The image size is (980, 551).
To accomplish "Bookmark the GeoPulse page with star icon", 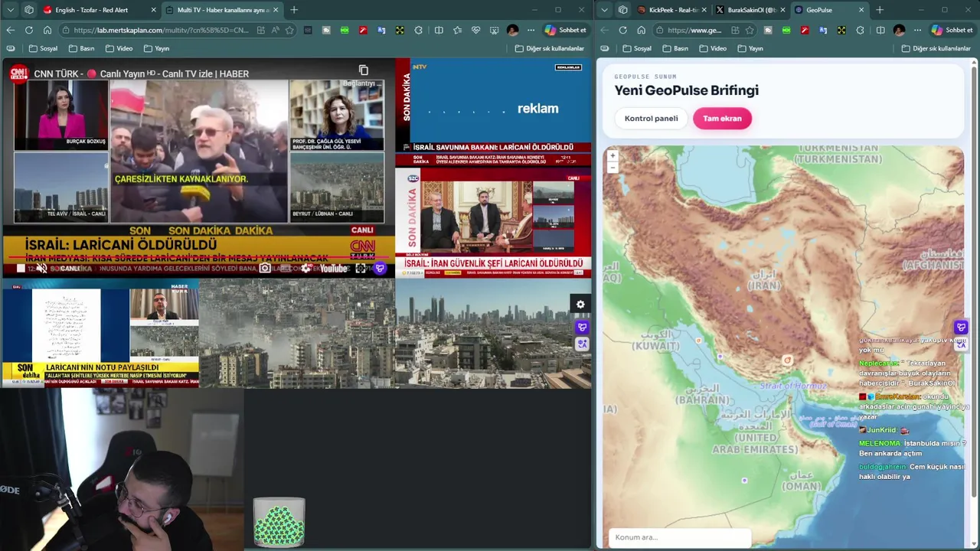I will [x=750, y=30].
